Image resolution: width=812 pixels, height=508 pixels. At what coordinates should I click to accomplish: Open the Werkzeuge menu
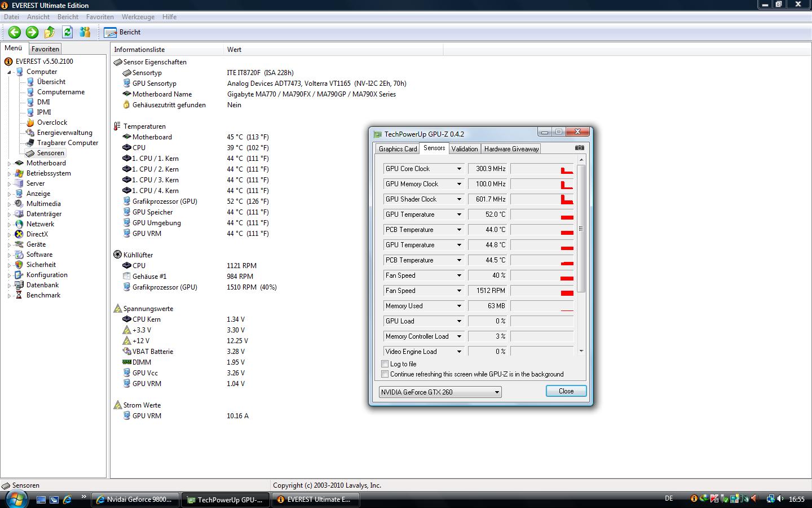coord(138,17)
